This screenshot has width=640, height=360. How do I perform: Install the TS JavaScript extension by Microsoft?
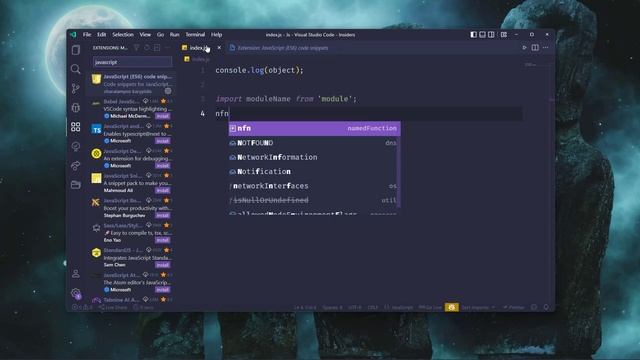pos(162,141)
